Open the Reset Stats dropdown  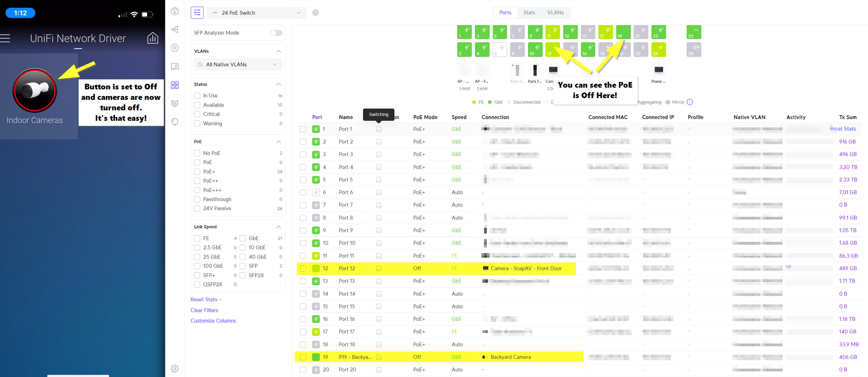[206, 300]
